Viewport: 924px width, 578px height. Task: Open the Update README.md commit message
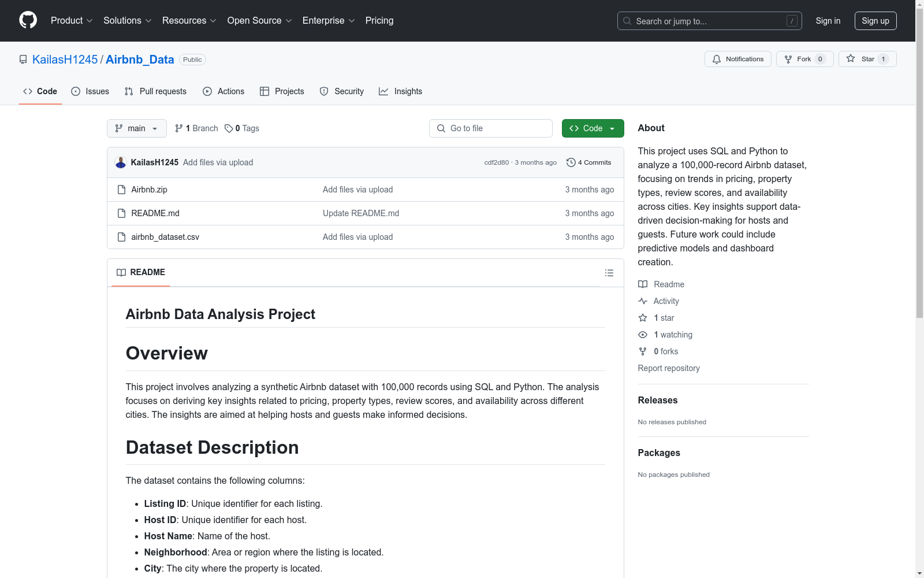pyautogui.click(x=361, y=213)
